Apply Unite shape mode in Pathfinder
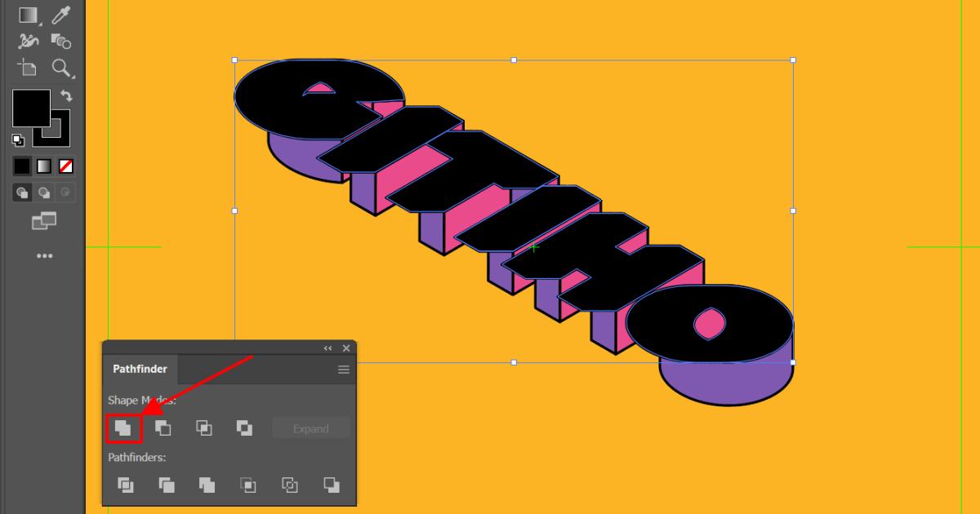Screen dimensions: 980x514 pyautogui.click(x=123, y=428)
